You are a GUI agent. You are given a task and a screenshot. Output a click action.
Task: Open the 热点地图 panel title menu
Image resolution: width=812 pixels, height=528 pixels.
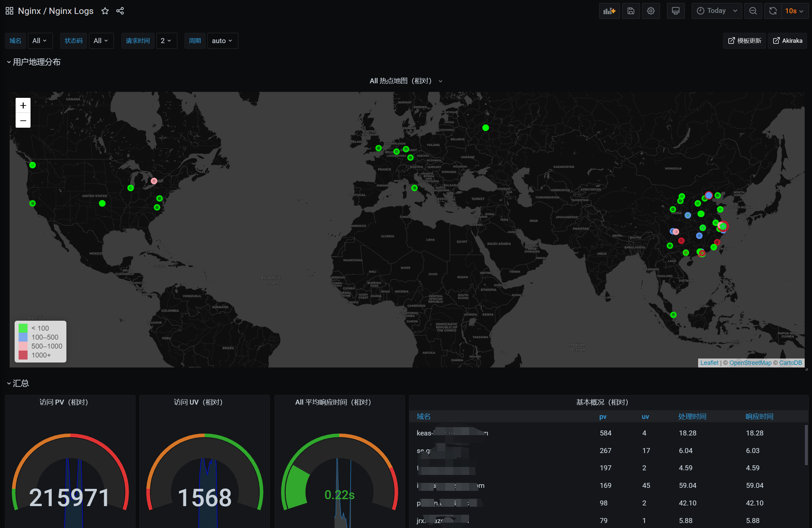tap(406, 81)
